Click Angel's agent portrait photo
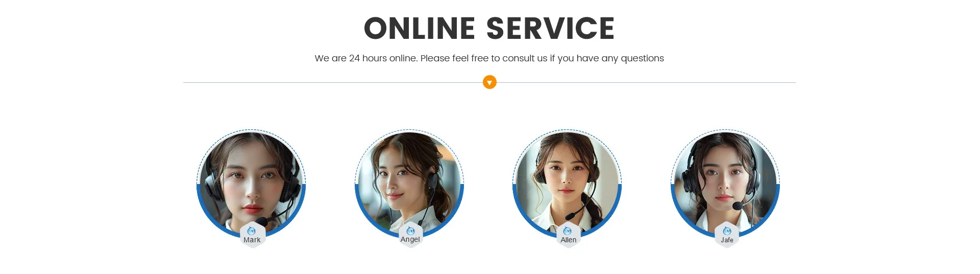This screenshot has width=980, height=274. point(409,181)
